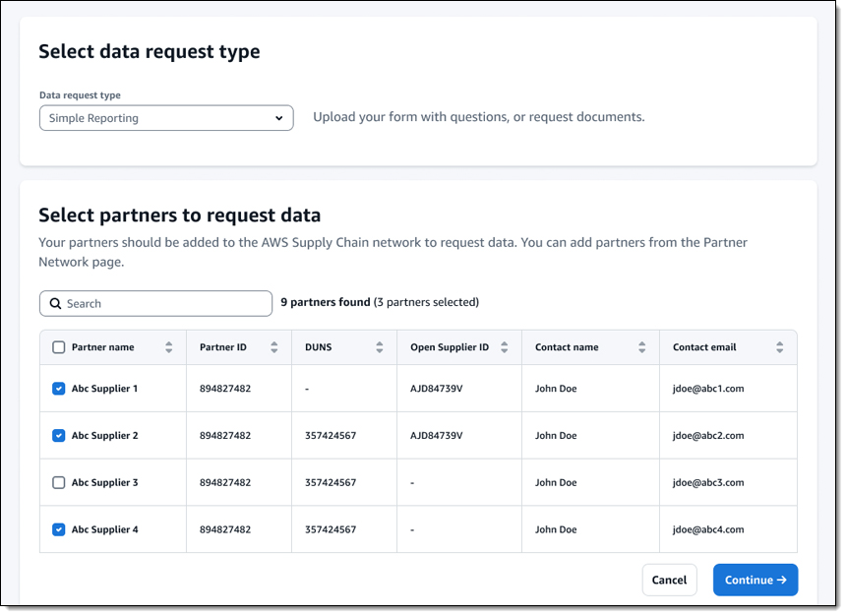Sort the DUNS column

(x=379, y=347)
